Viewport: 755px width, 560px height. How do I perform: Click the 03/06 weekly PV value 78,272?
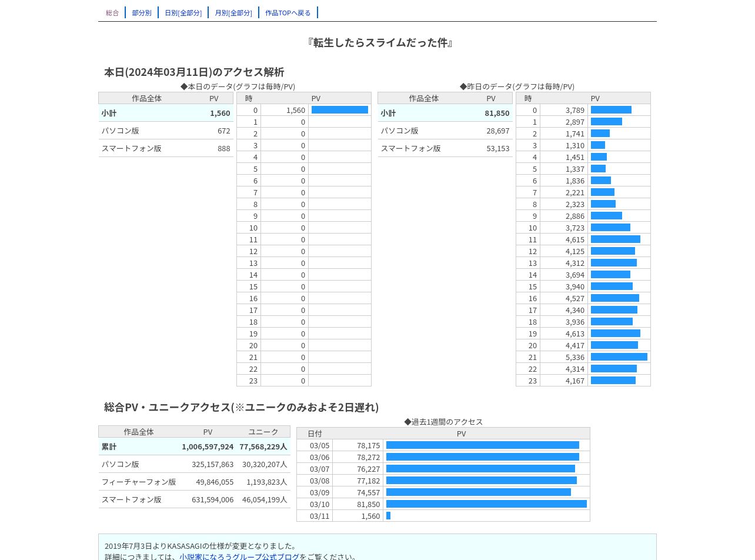(x=369, y=457)
